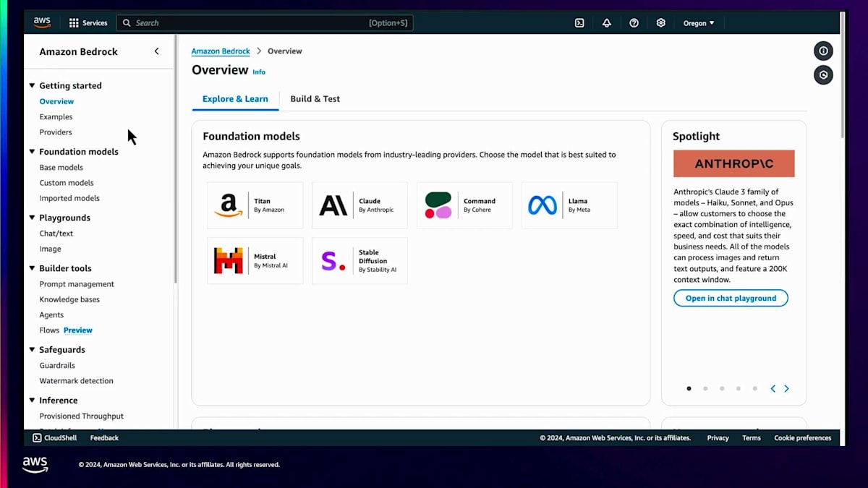Collapse the Getting started section
The width and height of the screenshot is (868, 488).
[x=32, y=85]
